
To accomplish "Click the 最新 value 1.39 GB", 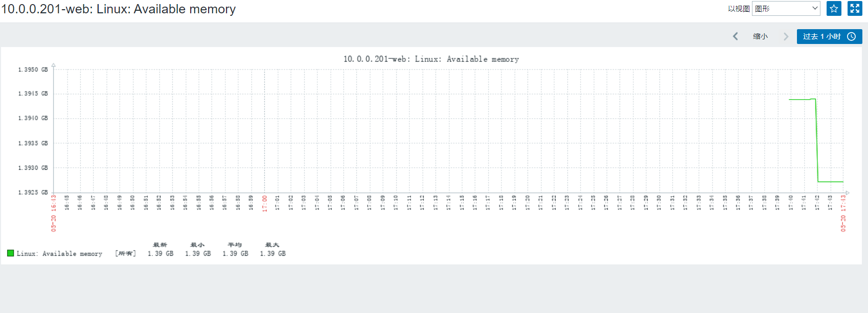I will pos(161,254).
